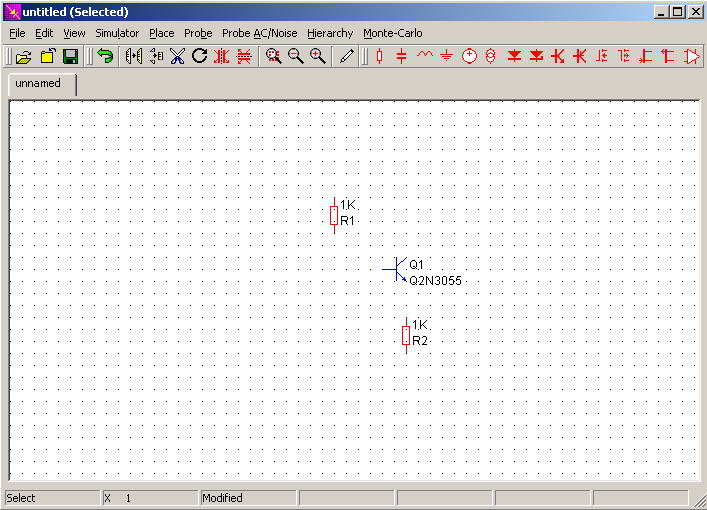Minimize the untitled window
The image size is (707, 510).
(661, 12)
